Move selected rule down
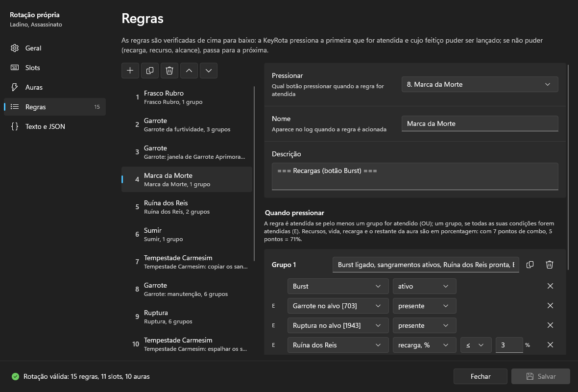The height and width of the screenshot is (392, 578). coord(209,71)
